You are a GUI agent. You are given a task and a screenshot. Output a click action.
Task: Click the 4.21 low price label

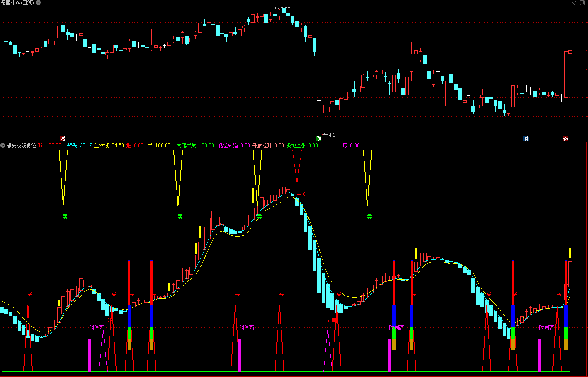[x=333, y=135]
